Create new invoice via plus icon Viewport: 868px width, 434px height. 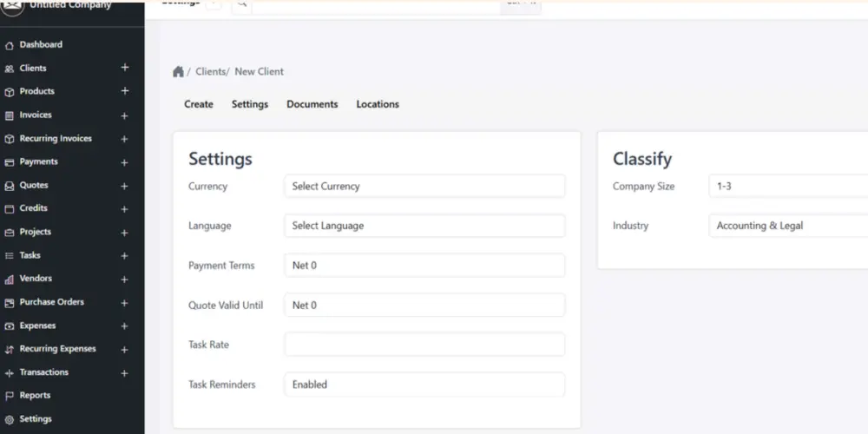(124, 115)
